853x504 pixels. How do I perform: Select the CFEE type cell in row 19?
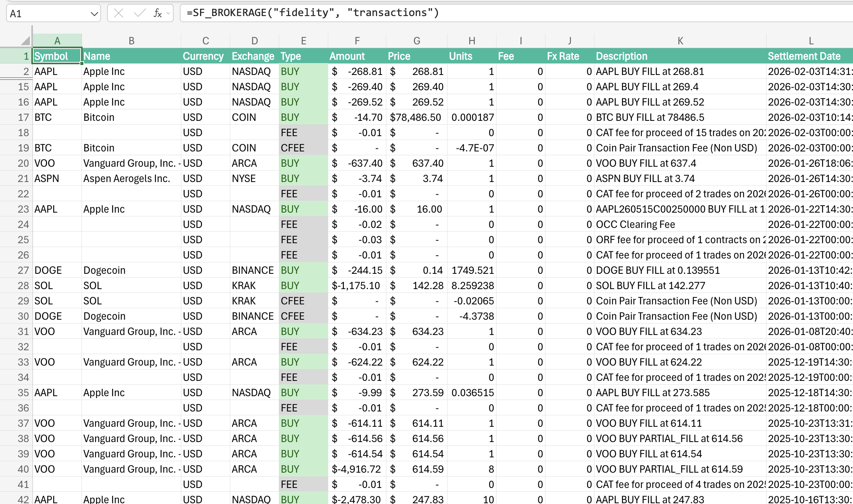click(x=303, y=148)
